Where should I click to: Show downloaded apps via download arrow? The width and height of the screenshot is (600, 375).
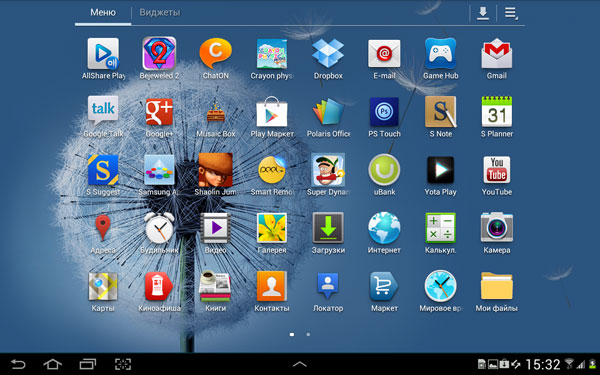(483, 13)
